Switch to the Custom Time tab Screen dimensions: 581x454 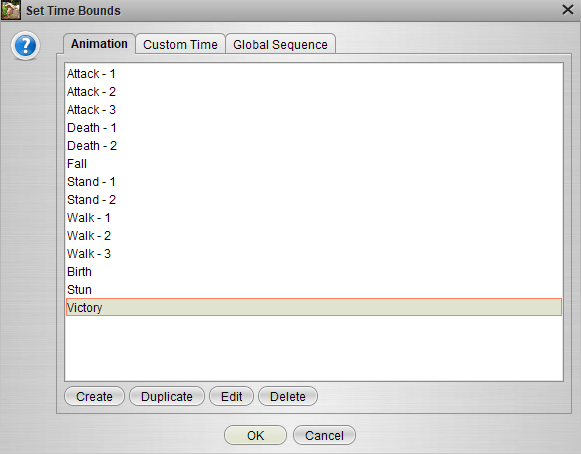(x=180, y=44)
